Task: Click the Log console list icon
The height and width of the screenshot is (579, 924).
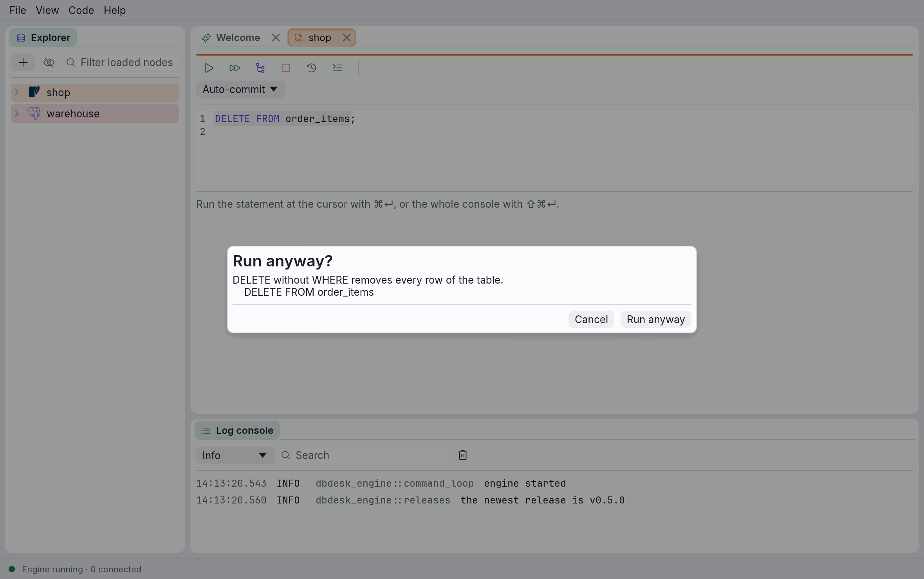Action: (206, 431)
